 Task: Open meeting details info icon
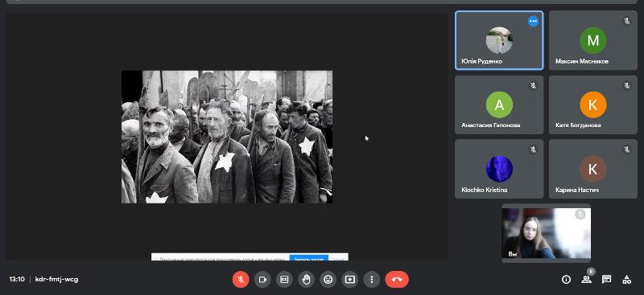pos(567,280)
